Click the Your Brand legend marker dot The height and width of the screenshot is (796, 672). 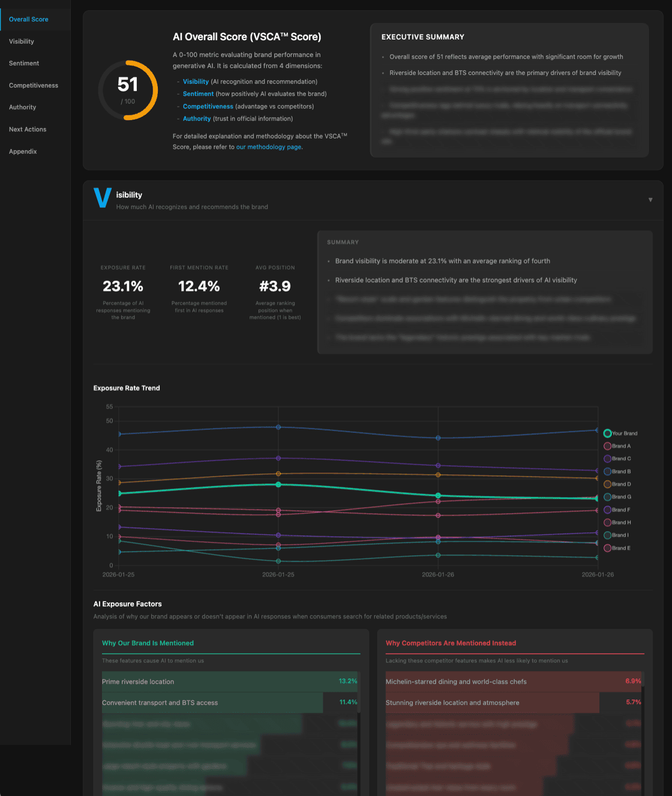pyautogui.click(x=607, y=433)
